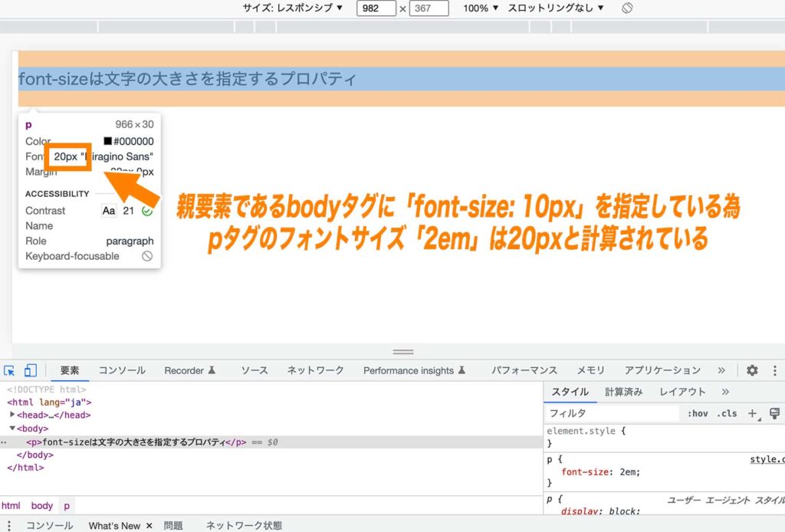Click the viewport width input field

[x=376, y=8]
